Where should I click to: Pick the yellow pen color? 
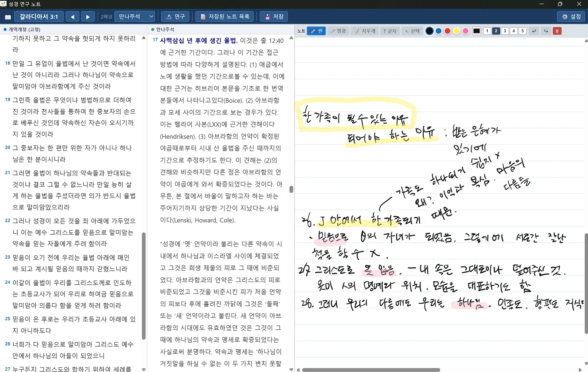(456, 31)
